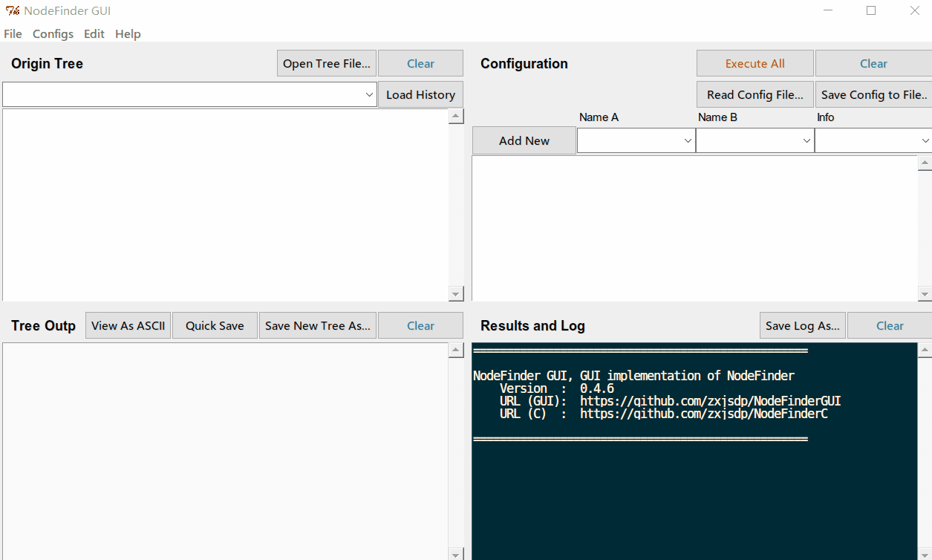Click Origin Tree scrollbar up arrow
Viewport: 932px width, 560px height.
point(456,116)
